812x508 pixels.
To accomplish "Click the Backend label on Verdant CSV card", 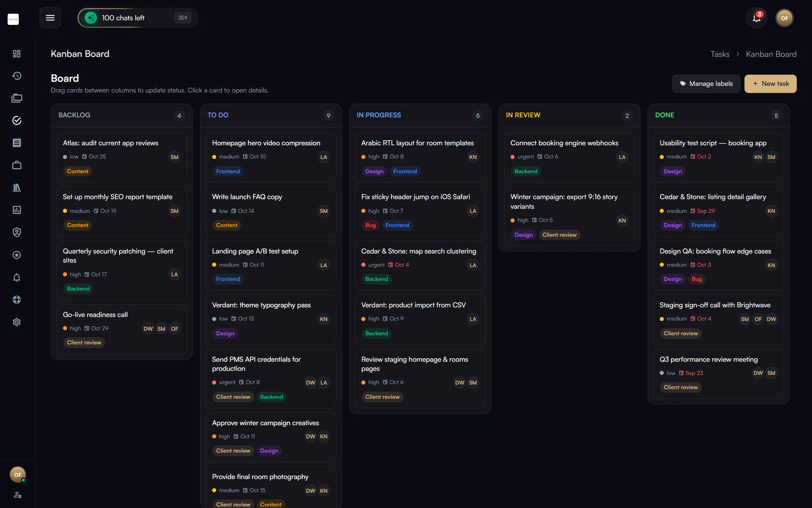I will click(x=377, y=333).
